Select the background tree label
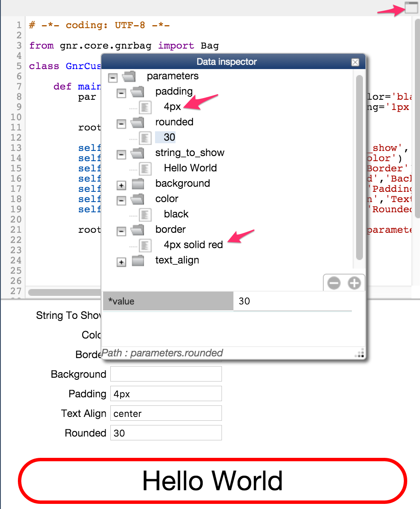 point(183,183)
